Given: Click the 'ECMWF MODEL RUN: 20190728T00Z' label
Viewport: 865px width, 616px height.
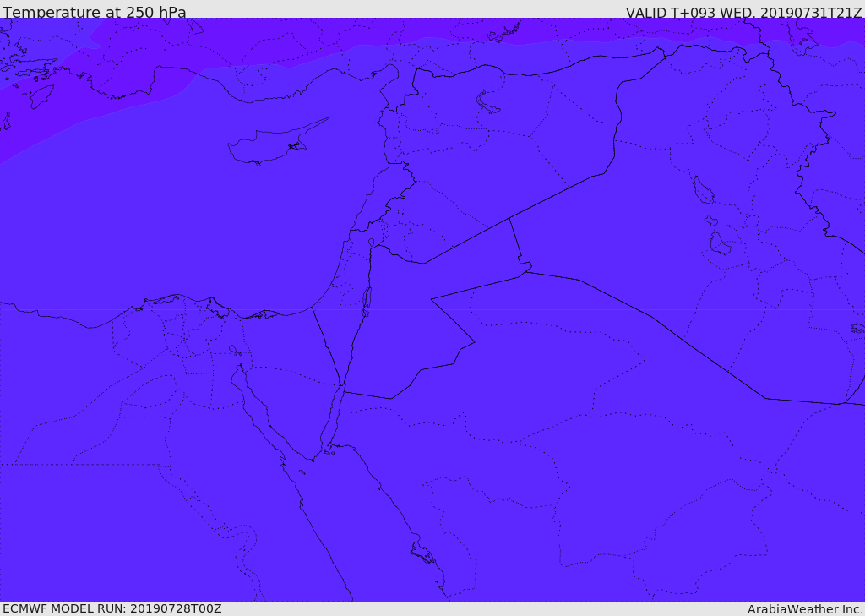Looking at the screenshot, I should 112,608.
